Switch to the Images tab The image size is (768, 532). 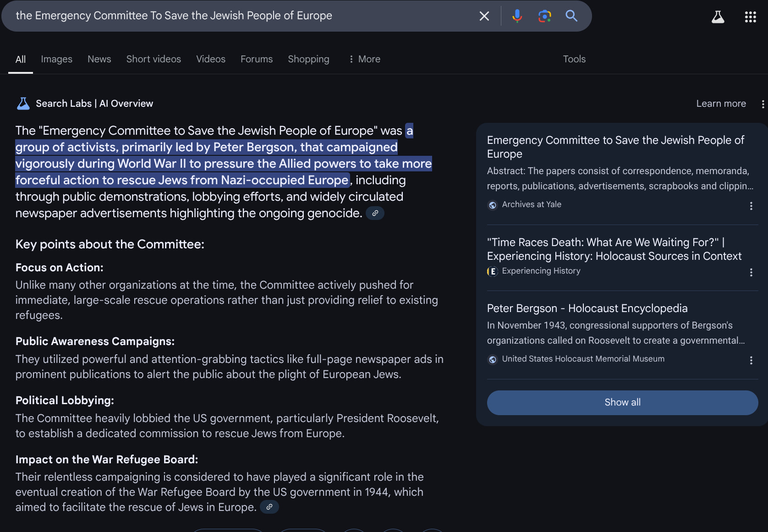[x=56, y=59]
